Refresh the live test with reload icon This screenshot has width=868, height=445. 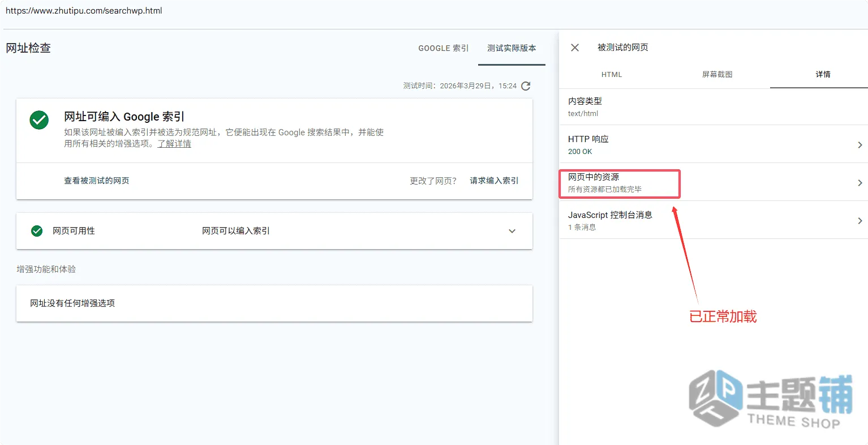526,86
